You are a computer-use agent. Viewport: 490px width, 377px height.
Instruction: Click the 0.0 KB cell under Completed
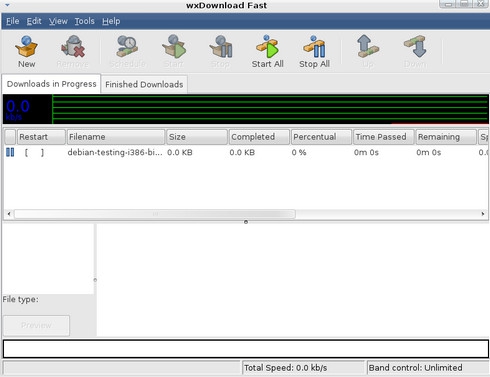(x=242, y=153)
